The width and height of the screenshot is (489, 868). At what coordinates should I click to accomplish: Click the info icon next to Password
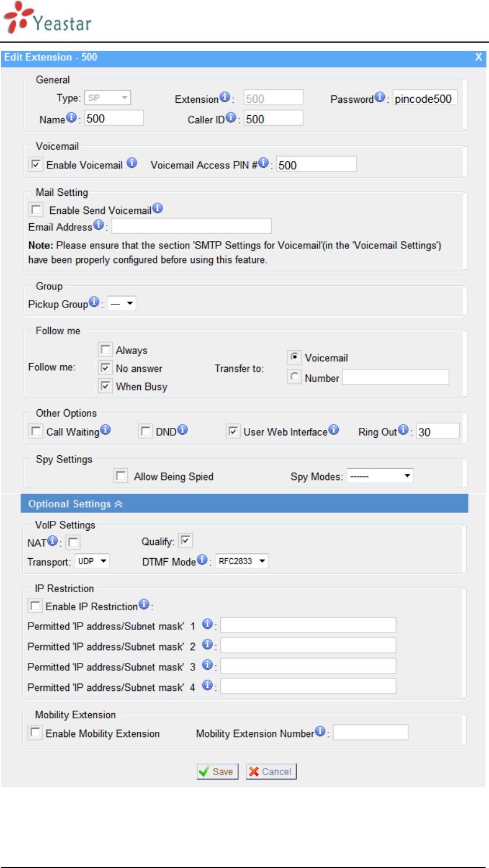click(x=380, y=98)
